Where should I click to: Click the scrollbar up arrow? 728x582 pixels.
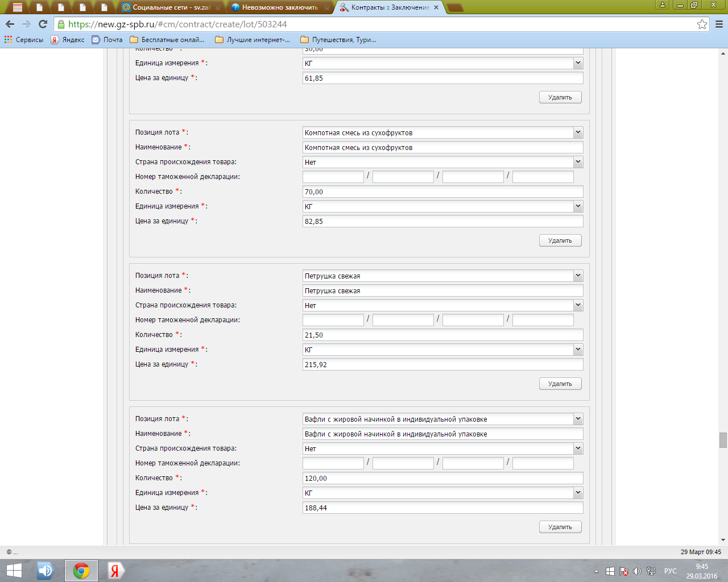[x=723, y=53]
